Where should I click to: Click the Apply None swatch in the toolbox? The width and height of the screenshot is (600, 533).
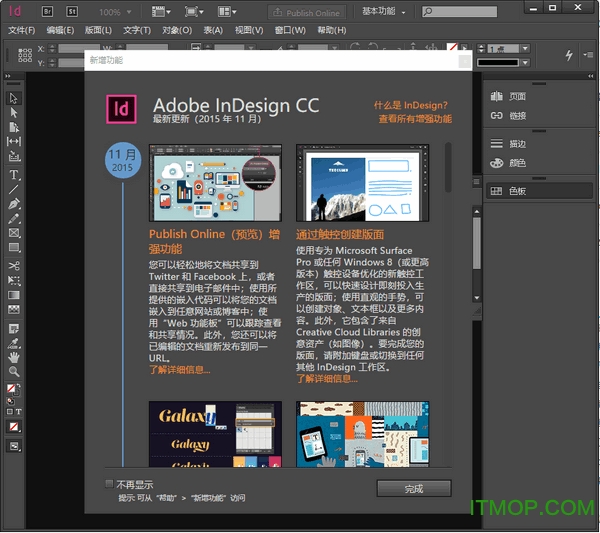[13, 427]
